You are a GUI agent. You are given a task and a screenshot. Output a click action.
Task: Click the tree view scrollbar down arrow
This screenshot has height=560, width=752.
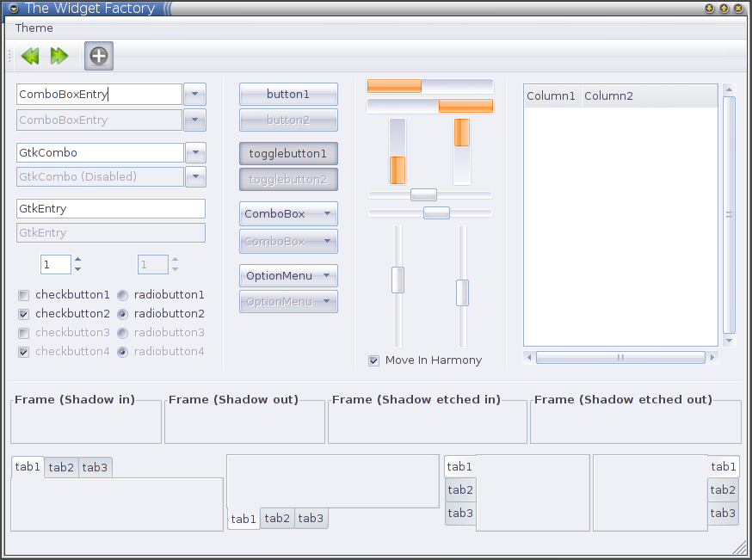pos(729,341)
